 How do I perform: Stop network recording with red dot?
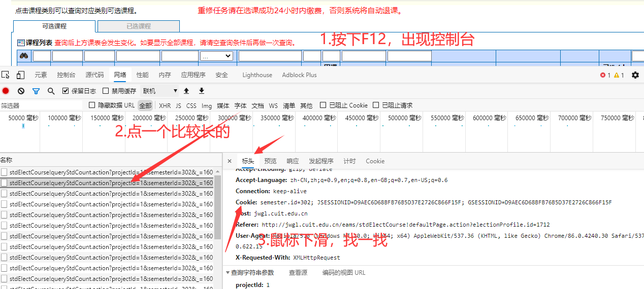6,91
